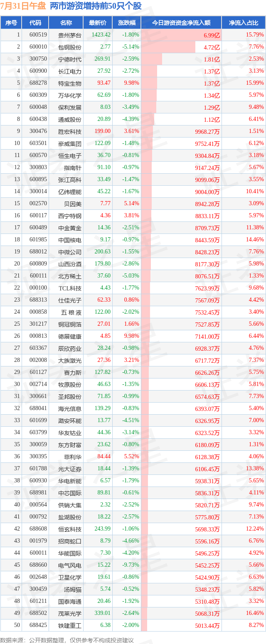
Task: Click 亿纬锂能 inflow ratio 10.41%
Action: (255, 192)
